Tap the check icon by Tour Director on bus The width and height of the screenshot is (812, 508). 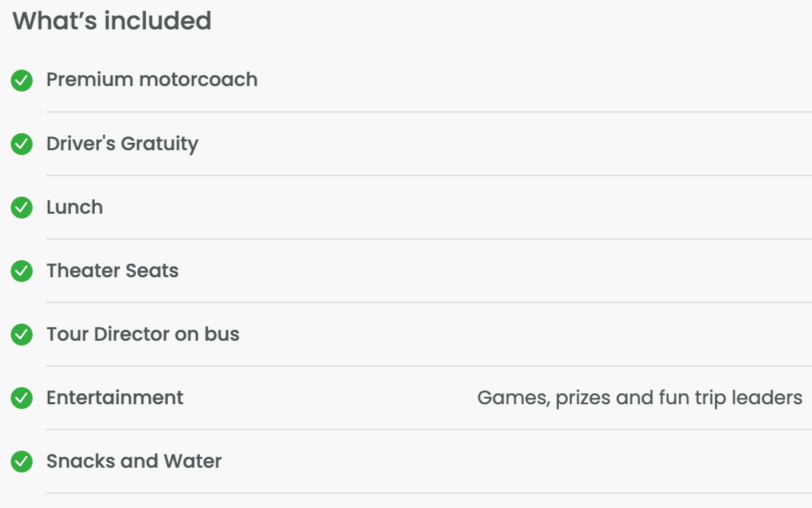click(22, 335)
